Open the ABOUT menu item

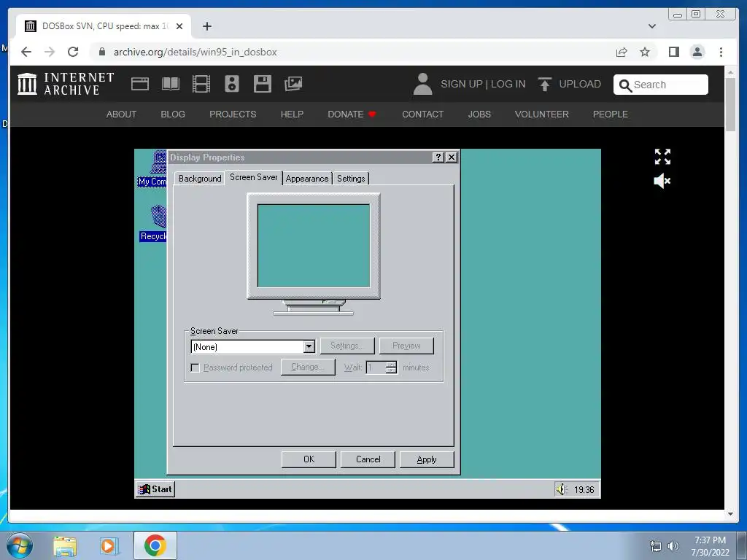[x=121, y=114]
